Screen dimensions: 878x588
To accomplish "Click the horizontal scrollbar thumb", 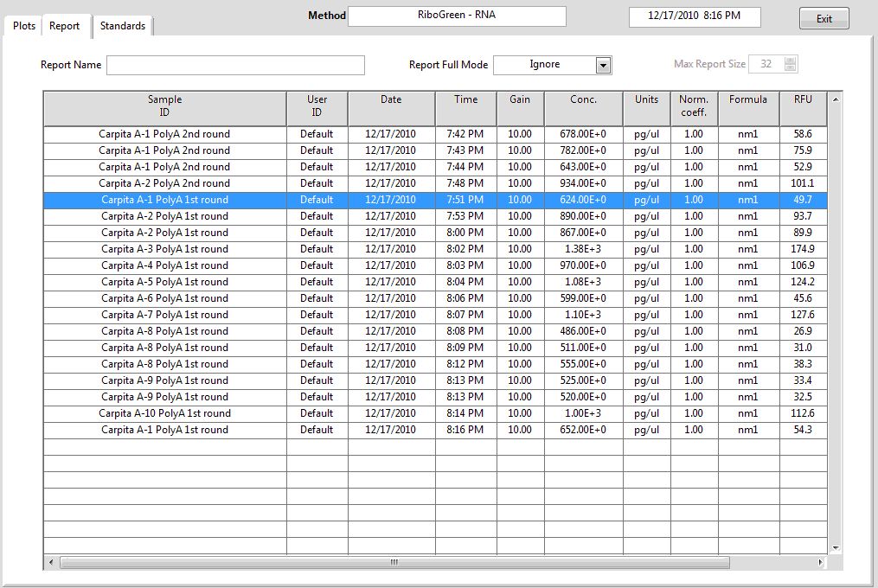I will (394, 562).
